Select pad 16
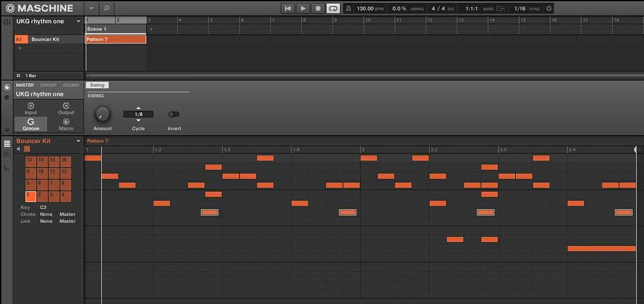Viewport: 644px width, 304px height. (x=66, y=162)
